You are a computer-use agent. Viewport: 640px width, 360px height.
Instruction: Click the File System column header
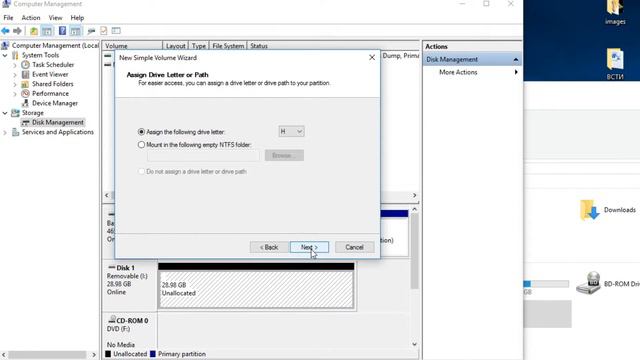(x=228, y=46)
